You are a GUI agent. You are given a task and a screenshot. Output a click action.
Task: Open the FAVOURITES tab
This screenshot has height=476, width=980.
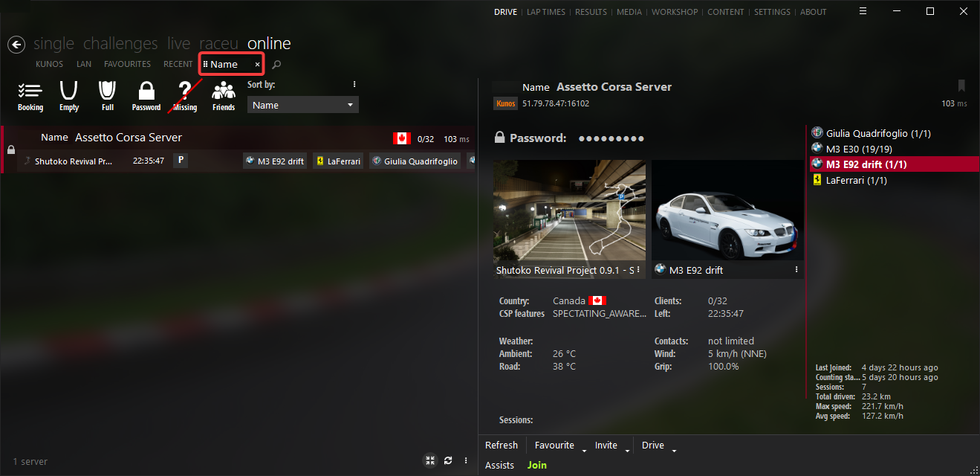pos(127,65)
